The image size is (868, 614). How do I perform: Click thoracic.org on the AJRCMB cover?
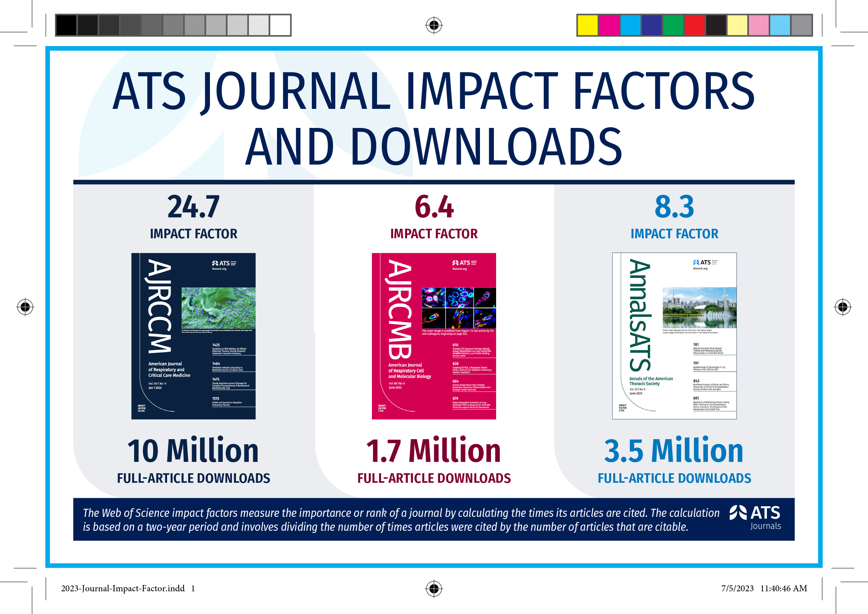point(460,269)
